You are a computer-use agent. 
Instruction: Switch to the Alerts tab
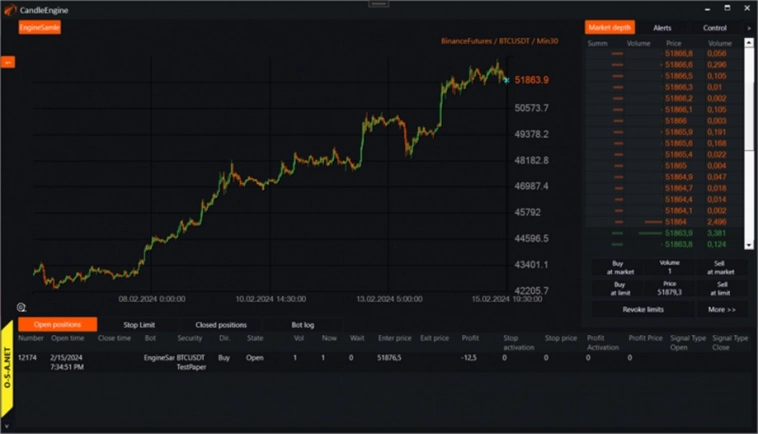(x=663, y=28)
